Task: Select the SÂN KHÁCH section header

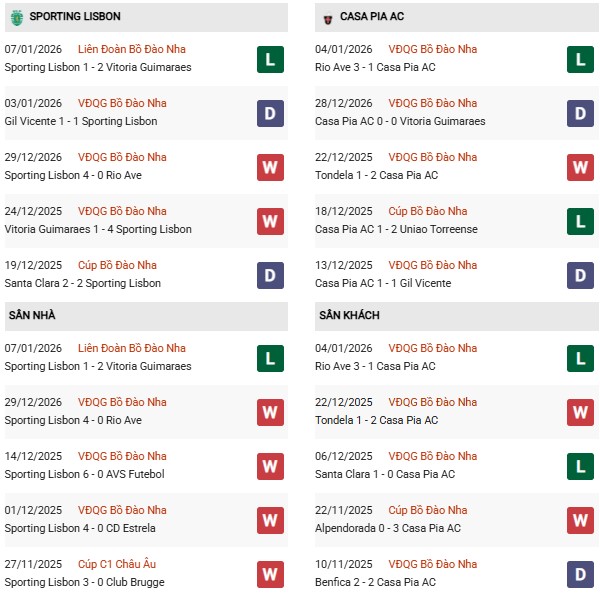Action: coord(350,315)
